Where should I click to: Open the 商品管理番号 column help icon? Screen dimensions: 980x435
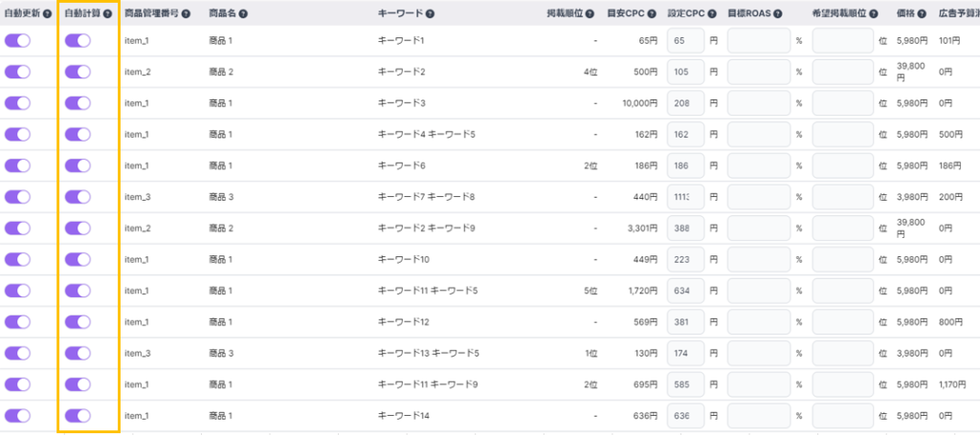186,14
